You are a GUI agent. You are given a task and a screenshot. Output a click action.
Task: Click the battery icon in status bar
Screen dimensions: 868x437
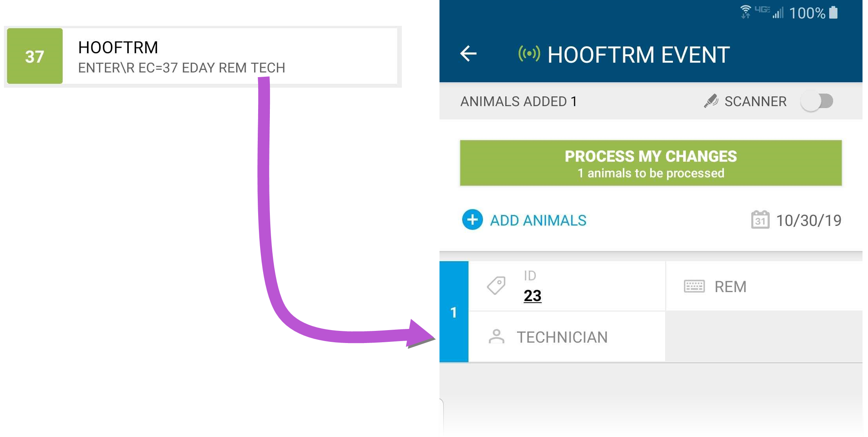pos(834,13)
